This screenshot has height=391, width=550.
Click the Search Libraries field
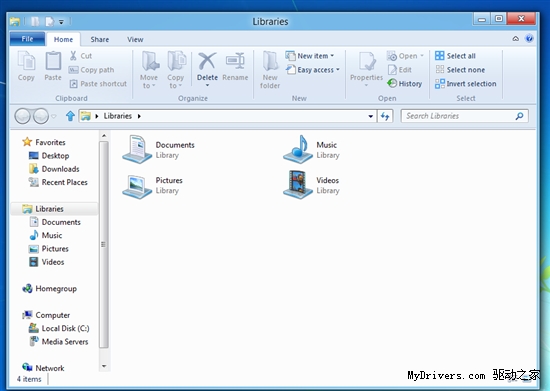[x=464, y=116]
